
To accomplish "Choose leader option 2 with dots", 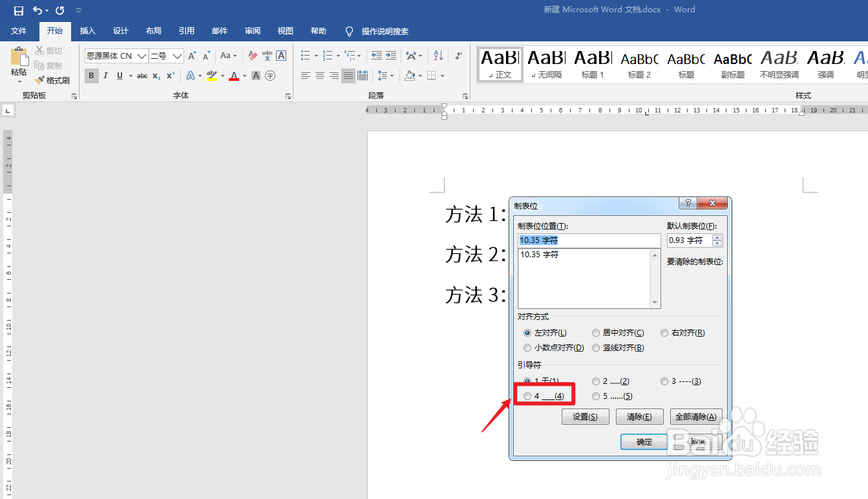I will coord(611,381).
